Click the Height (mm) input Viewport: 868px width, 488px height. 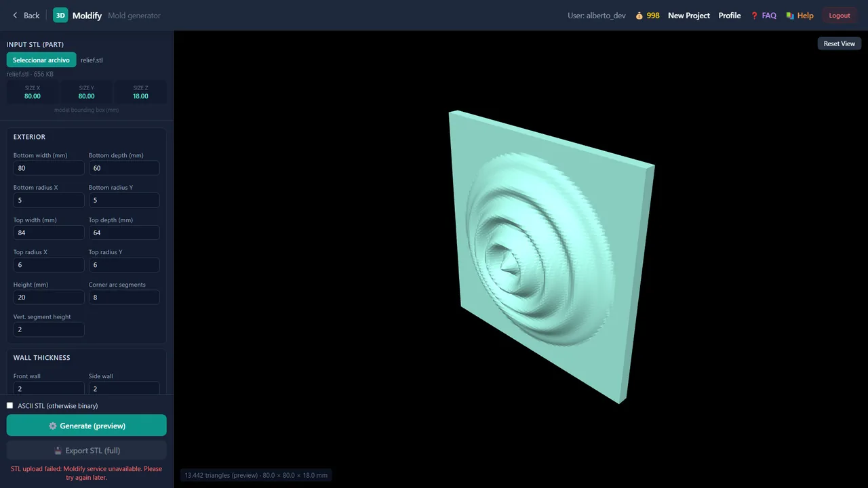(49, 297)
